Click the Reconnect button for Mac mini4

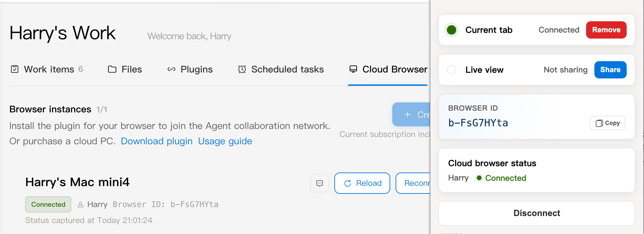click(x=413, y=183)
